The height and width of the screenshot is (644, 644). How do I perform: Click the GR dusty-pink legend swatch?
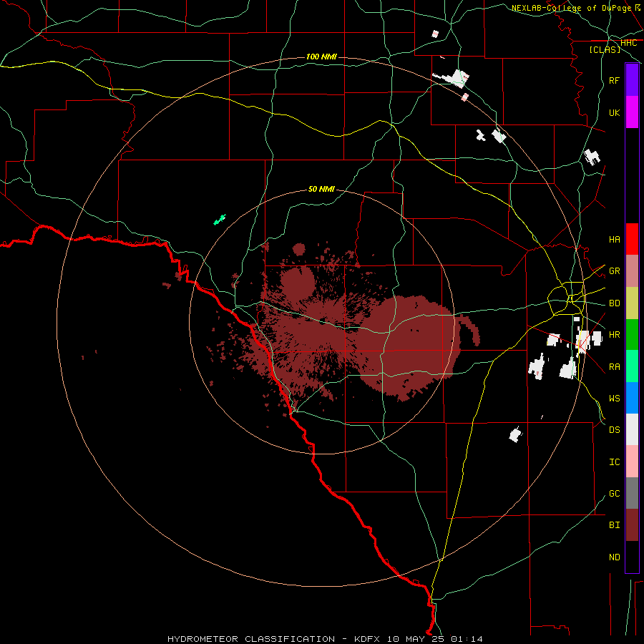(632, 270)
